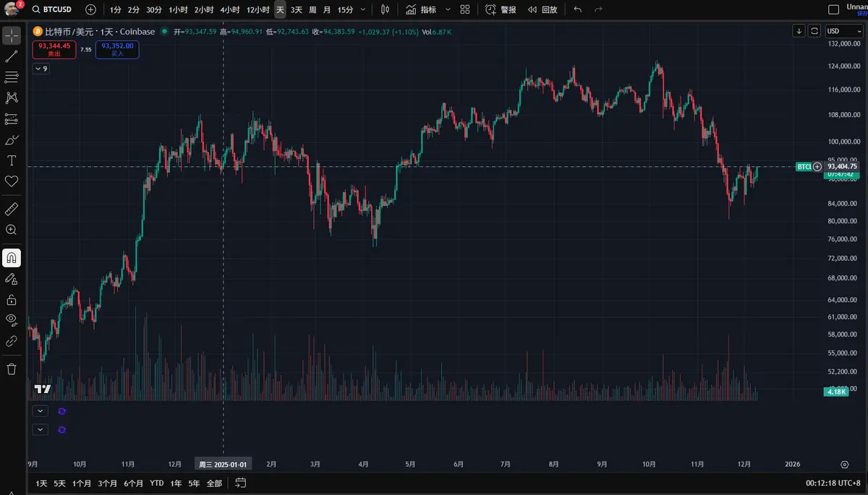Open the drawing link sync tool

click(12, 341)
